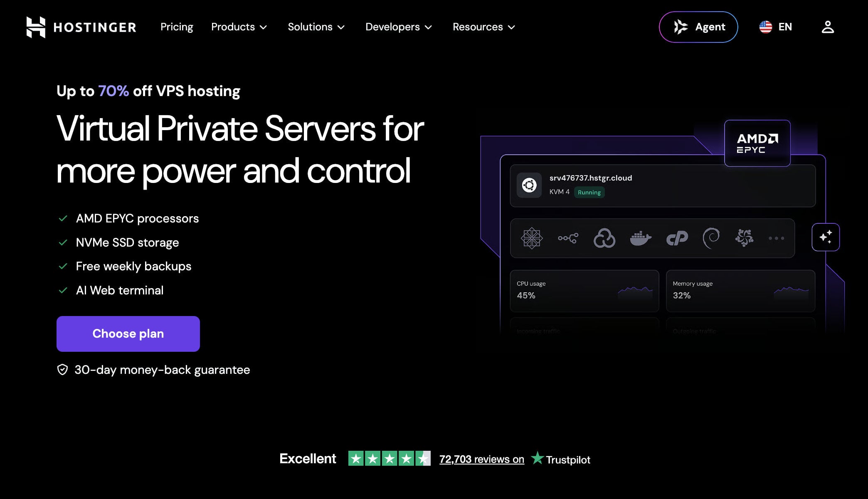This screenshot has width=868, height=499.
Task: Click the AI sparkles assistant button
Action: click(826, 237)
